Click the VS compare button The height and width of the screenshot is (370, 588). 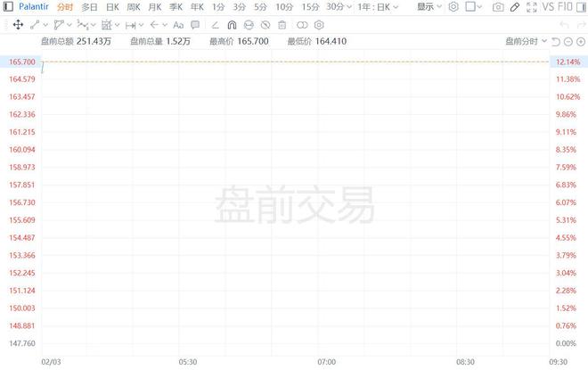(x=549, y=6)
